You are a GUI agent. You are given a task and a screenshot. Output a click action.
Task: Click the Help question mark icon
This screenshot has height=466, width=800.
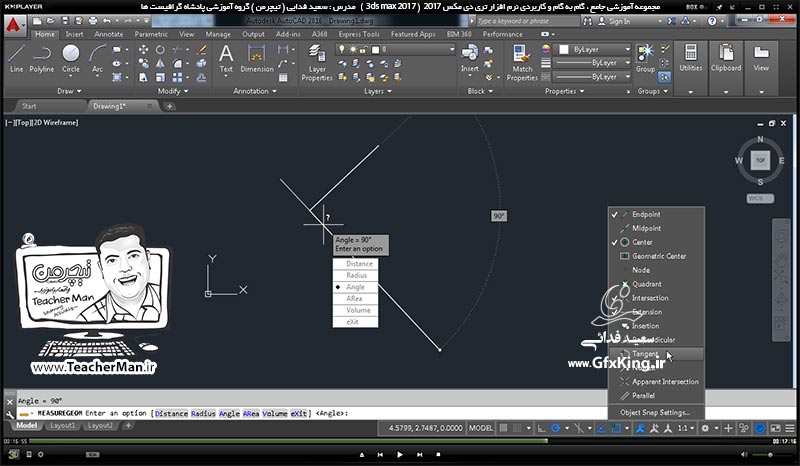[x=712, y=21]
